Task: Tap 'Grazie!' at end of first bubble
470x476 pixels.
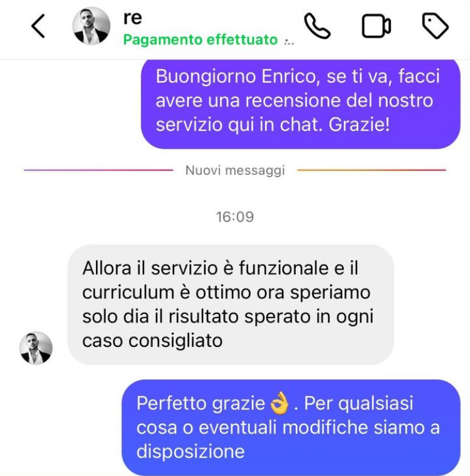Action: [x=359, y=125]
